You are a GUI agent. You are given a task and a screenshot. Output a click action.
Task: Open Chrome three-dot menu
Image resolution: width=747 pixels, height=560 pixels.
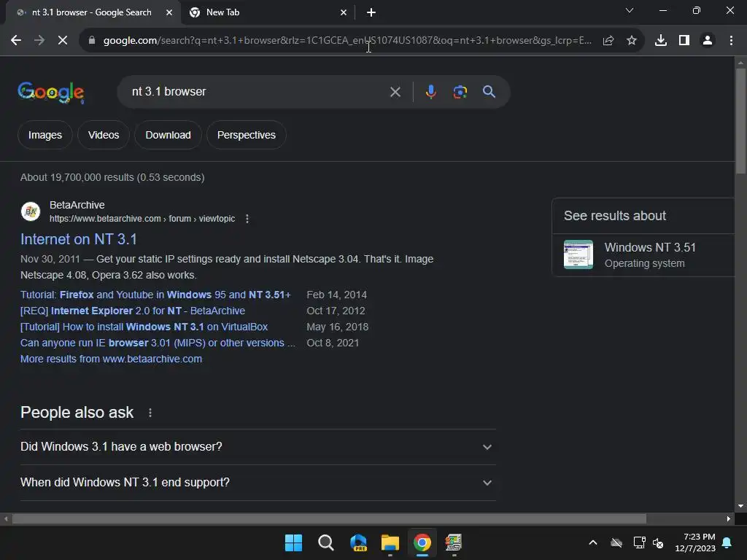[x=731, y=41]
